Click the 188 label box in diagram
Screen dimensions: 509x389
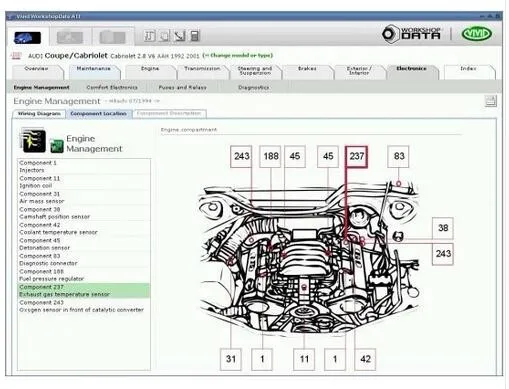point(270,156)
